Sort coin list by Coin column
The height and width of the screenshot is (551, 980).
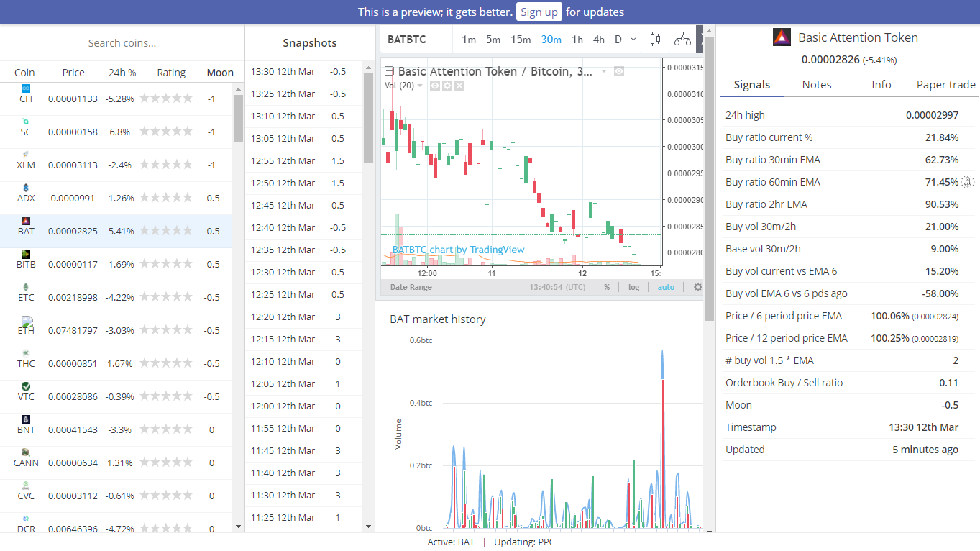click(x=24, y=73)
